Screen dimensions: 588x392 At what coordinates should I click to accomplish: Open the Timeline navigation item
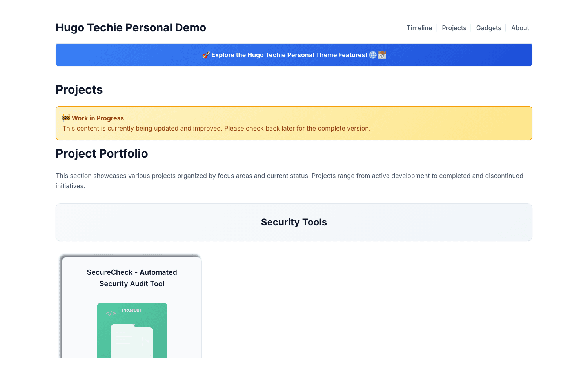(x=419, y=28)
